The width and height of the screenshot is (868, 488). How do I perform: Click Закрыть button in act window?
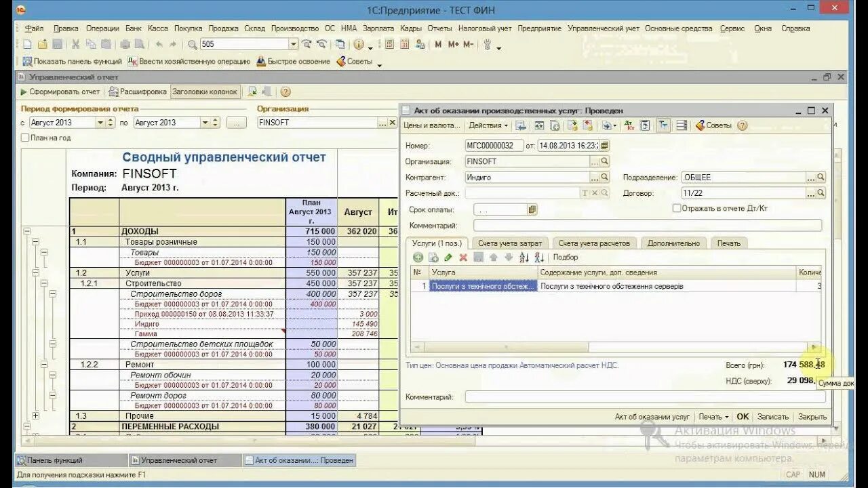coord(812,417)
